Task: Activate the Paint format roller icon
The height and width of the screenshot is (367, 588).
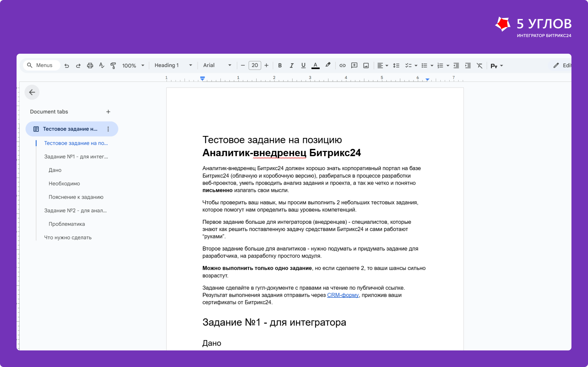Action: pos(113,66)
